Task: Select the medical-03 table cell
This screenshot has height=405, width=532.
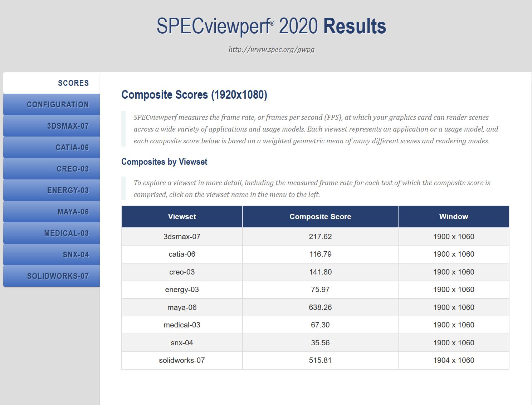Action: (182, 325)
